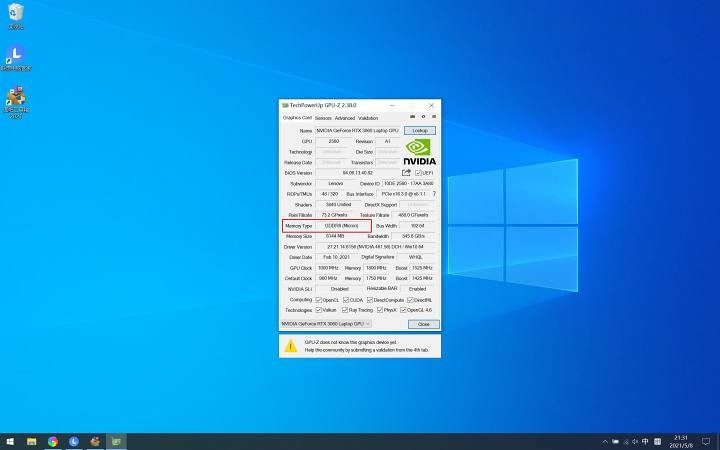The height and width of the screenshot is (450, 720).
Task: Click the NVIDIA logo image
Action: (420, 152)
